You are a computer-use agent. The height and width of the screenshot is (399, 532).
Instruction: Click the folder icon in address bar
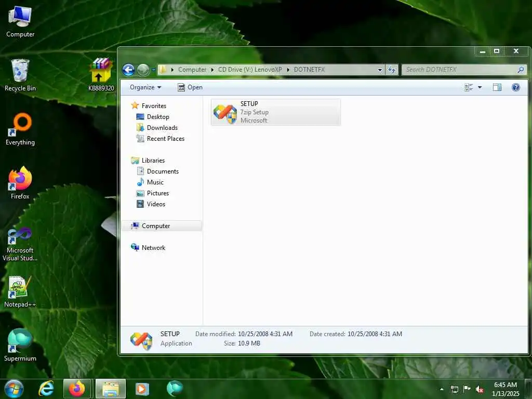163,70
